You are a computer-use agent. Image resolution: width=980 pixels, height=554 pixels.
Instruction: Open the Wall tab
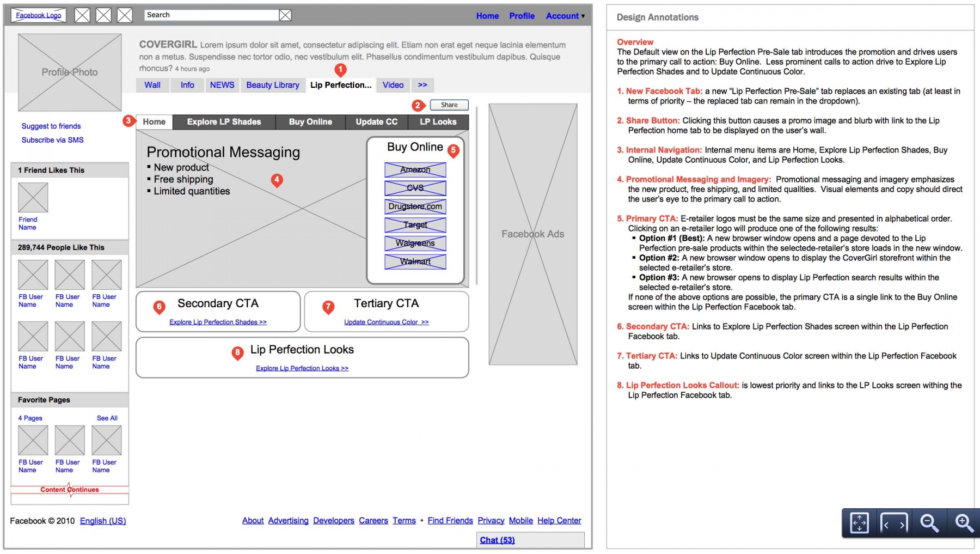tap(152, 85)
